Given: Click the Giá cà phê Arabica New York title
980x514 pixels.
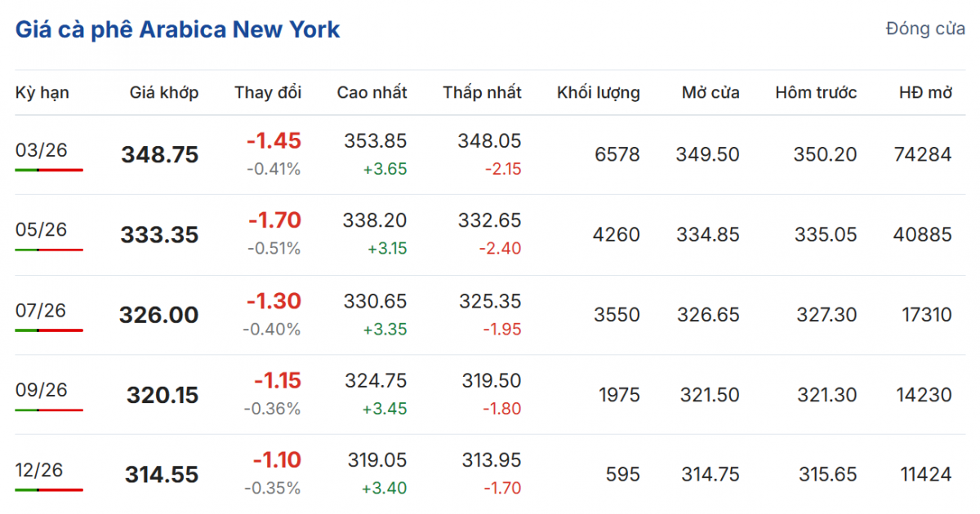Looking at the screenshot, I should coord(177,30).
